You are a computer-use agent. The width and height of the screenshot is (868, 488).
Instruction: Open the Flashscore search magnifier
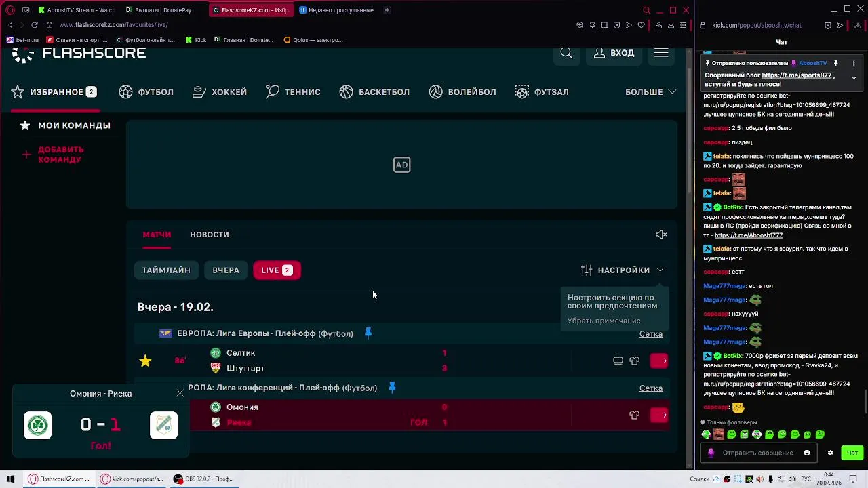tap(566, 53)
